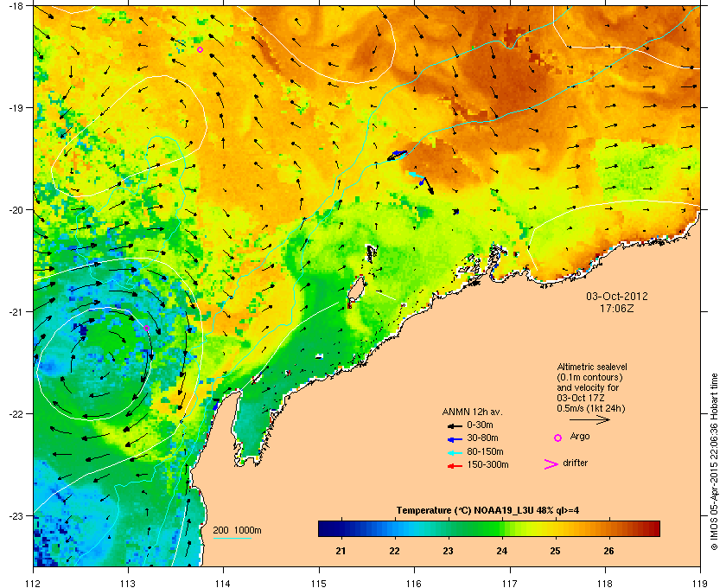Click the colorbar tick label 21
The width and height of the screenshot is (726, 588).
coord(341,551)
